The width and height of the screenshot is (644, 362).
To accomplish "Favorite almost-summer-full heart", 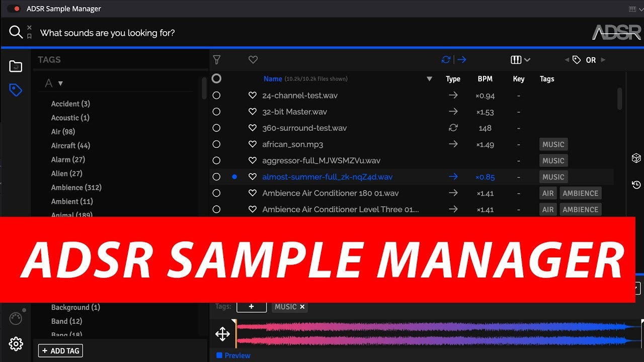I will [253, 177].
